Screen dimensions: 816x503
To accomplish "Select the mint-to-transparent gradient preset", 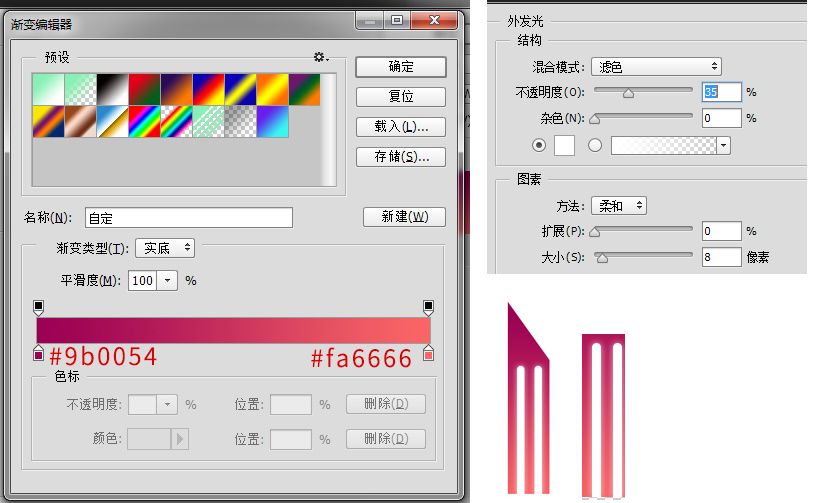I will click(81, 89).
